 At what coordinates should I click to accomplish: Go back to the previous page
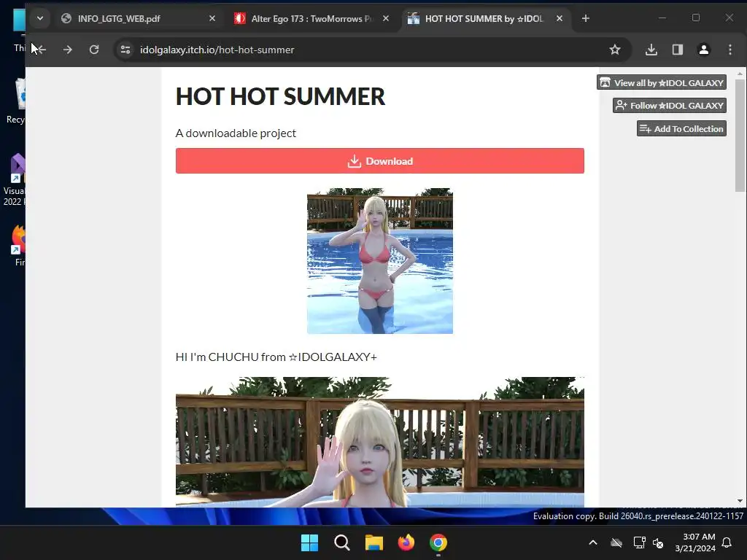(x=41, y=50)
